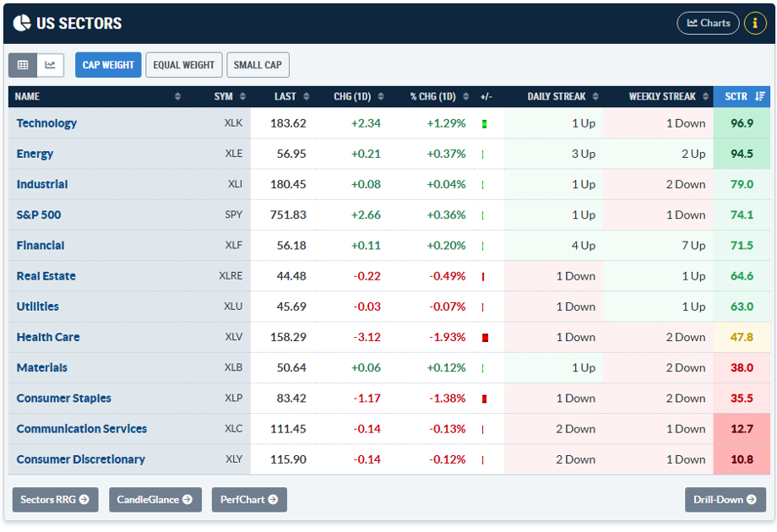
Task: Open the Consumer Staples sector link
Action: pos(63,399)
